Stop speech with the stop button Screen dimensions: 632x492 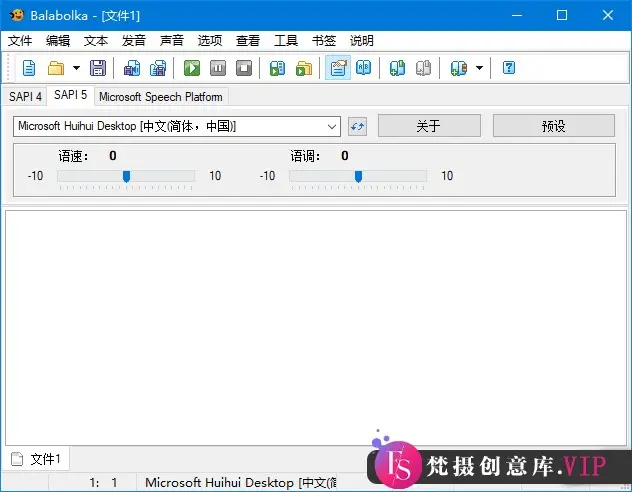pyautogui.click(x=244, y=68)
